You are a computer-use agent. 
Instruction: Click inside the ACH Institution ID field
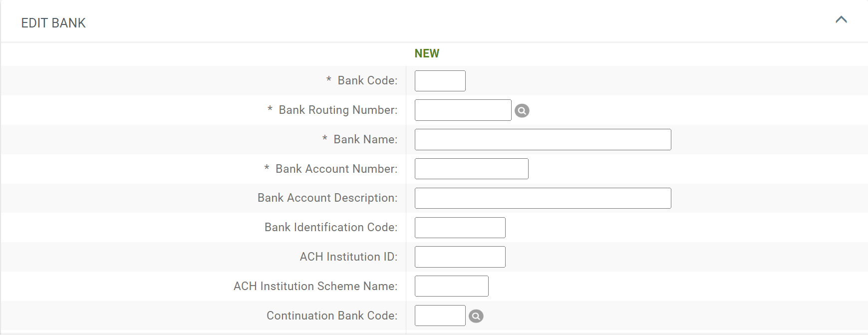point(459,257)
